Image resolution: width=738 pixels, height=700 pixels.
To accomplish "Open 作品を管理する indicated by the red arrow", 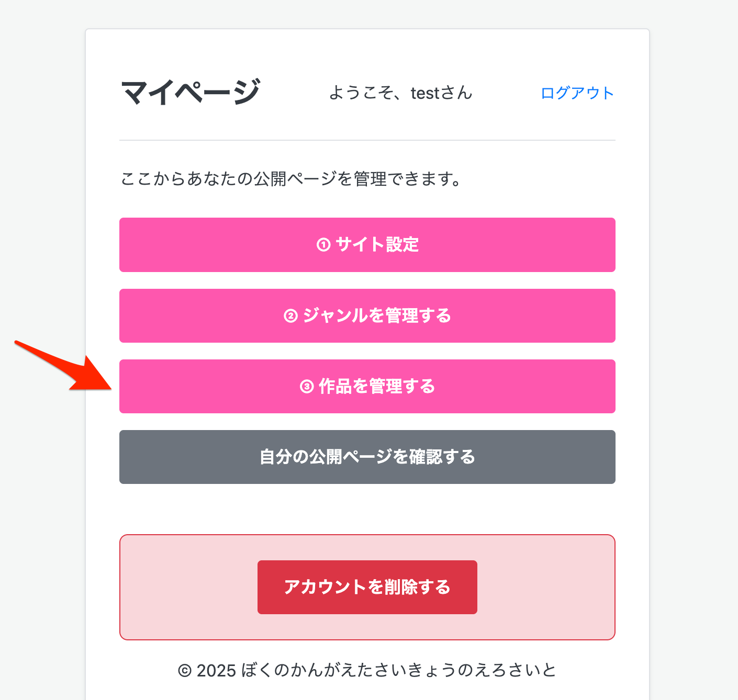I will pos(366,387).
